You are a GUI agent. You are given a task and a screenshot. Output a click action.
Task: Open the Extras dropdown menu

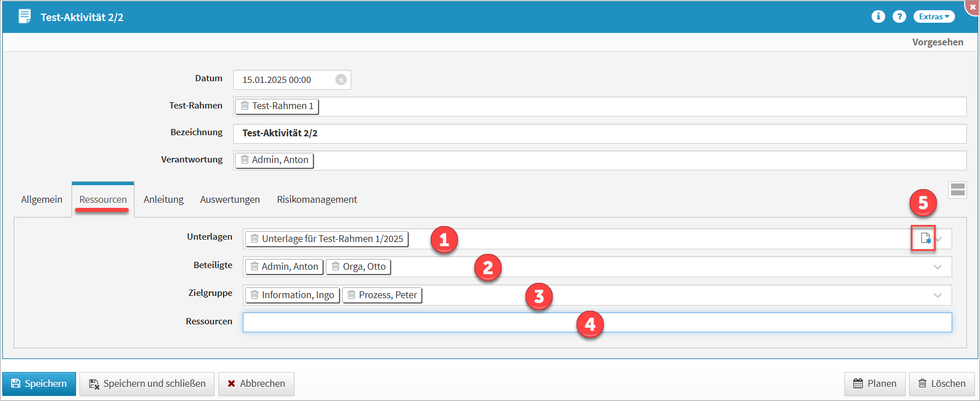tap(933, 16)
